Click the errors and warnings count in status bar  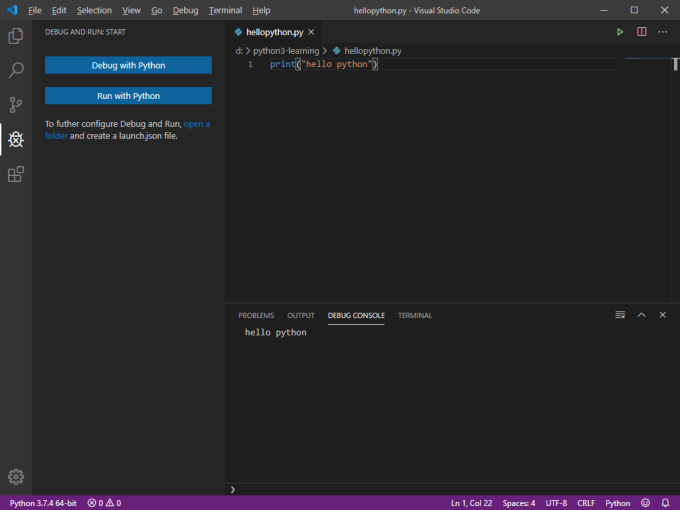pyautogui.click(x=104, y=503)
